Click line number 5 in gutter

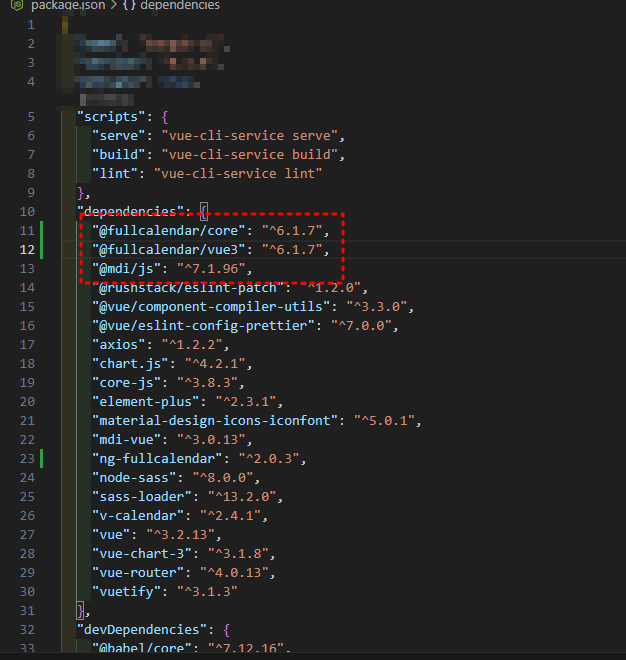coord(31,117)
